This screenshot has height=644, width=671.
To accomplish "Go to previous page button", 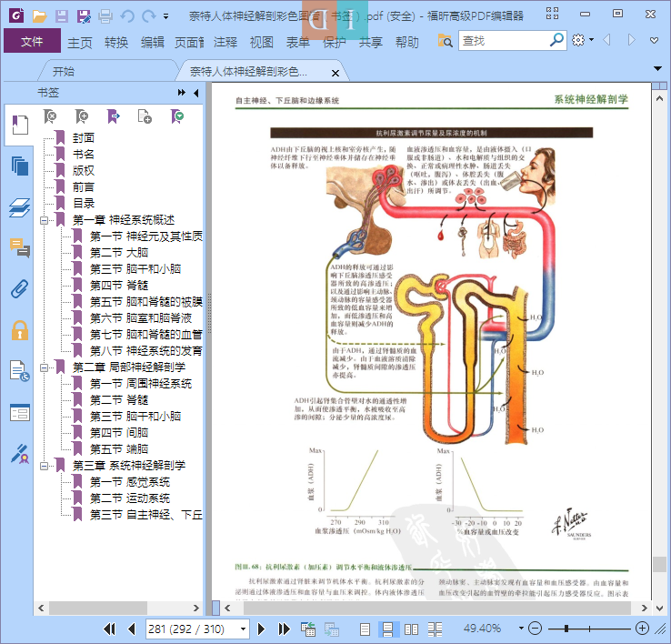I will [x=131, y=629].
